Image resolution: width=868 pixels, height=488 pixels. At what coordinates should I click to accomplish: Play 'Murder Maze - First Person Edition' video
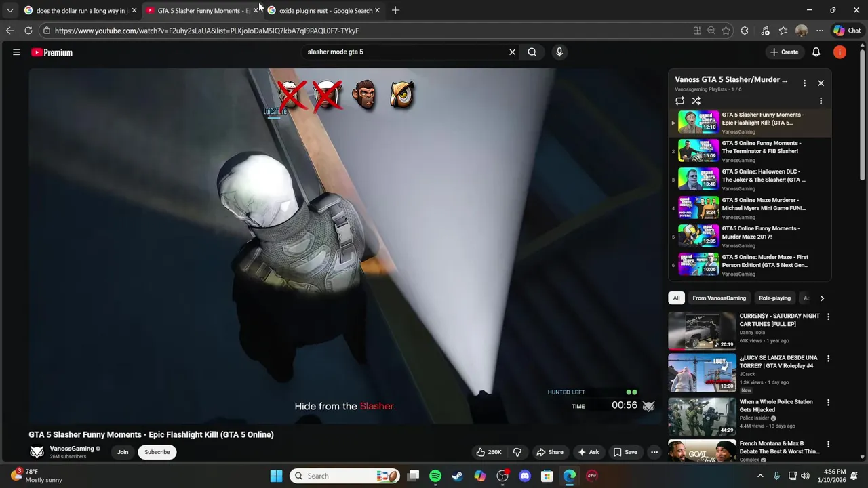tap(750, 264)
